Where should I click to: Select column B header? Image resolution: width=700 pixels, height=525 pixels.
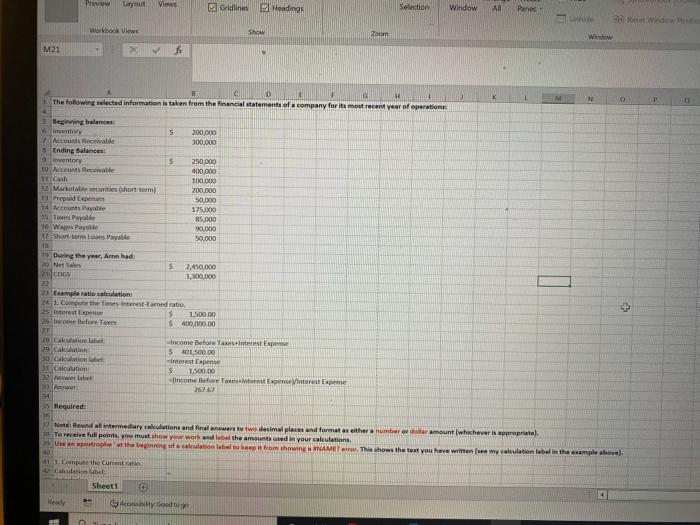tap(193, 93)
